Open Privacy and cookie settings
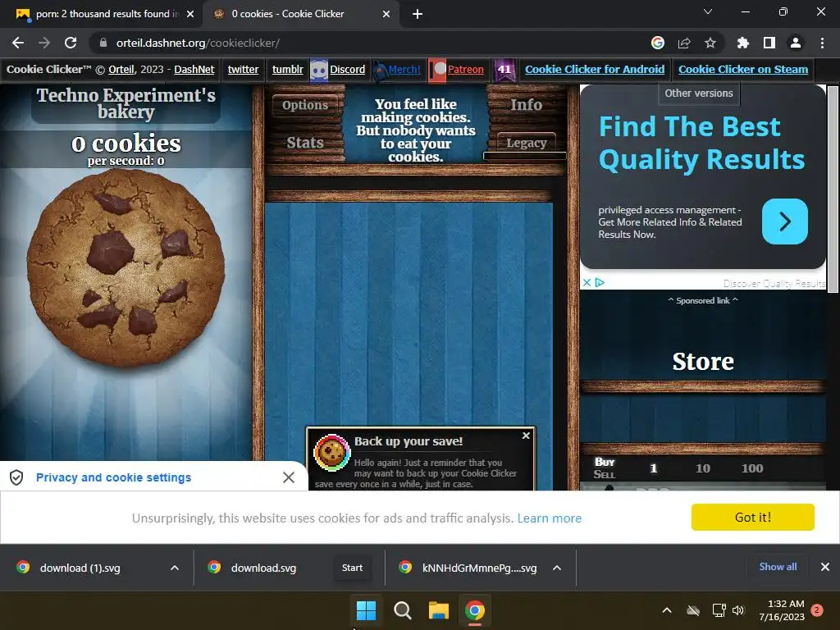Image resolution: width=840 pixels, height=630 pixels. (113, 477)
